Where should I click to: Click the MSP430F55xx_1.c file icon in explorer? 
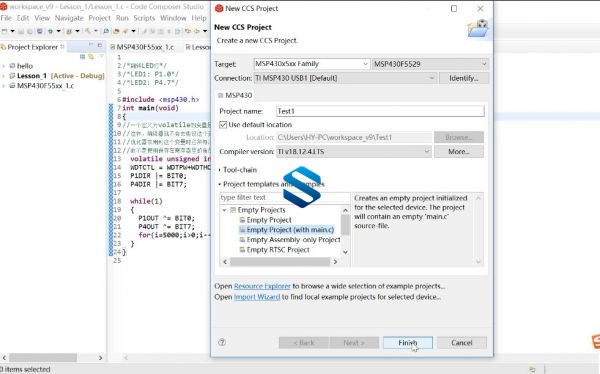[x=12, y=86]
